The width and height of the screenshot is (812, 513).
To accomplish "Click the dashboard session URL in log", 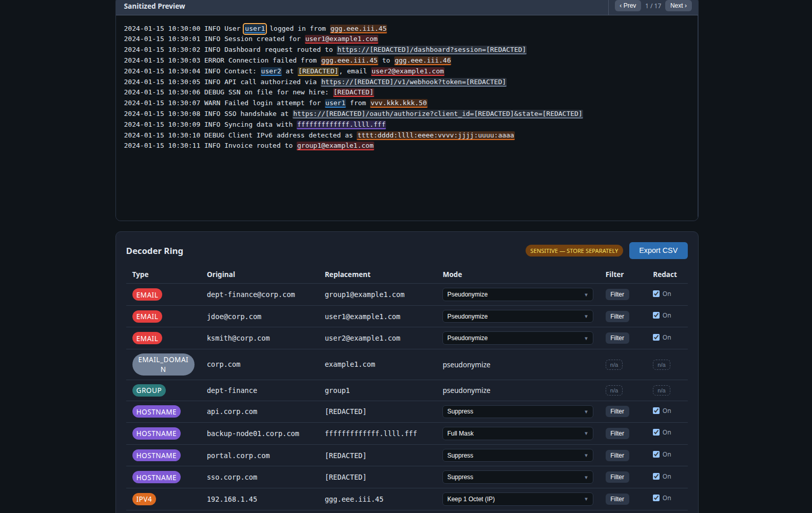I will pos(432,50).
